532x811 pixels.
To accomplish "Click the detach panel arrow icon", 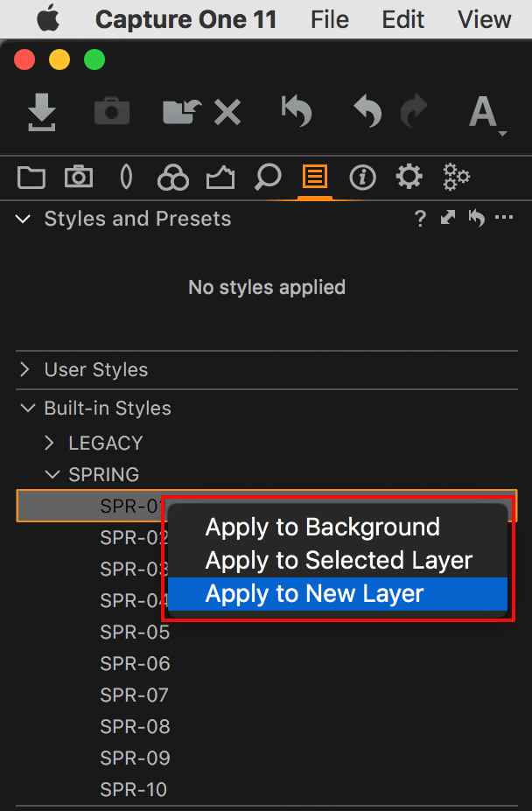I will point(448,218).
